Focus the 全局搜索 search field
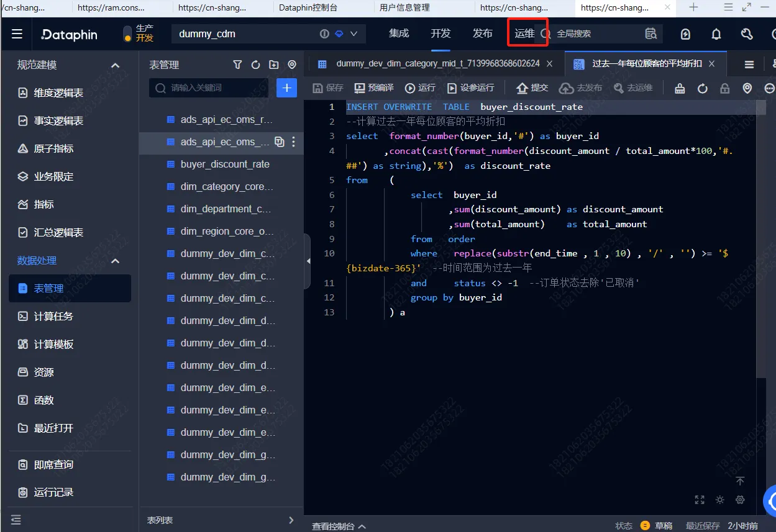 pyautogui.click(x=590, y=34)
